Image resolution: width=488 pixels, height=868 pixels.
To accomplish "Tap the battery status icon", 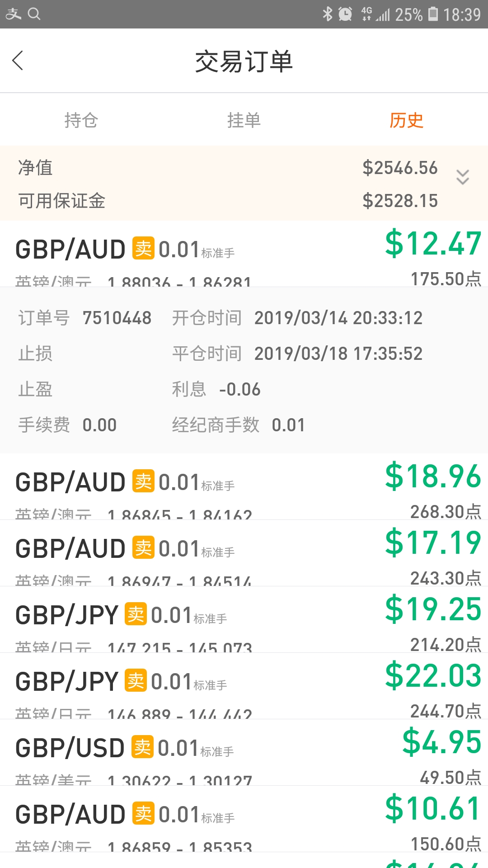I will [x=433, y=14].
